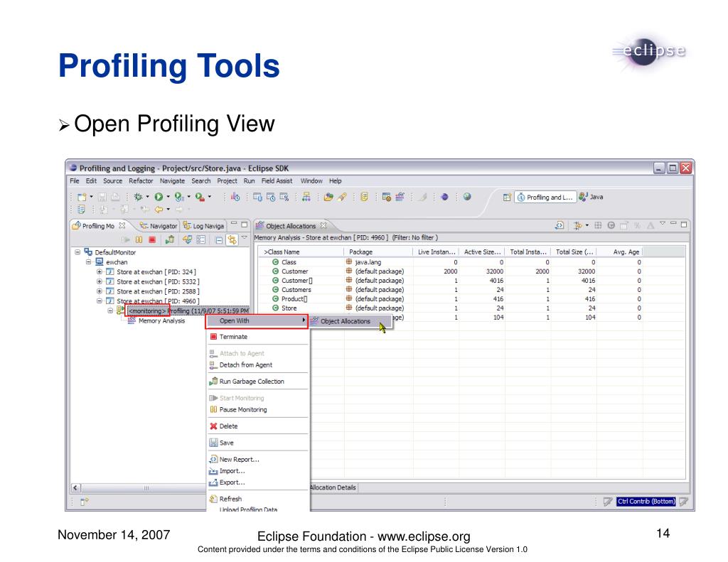The height and width of the screenshot is (562, 728).
Task: Click the External Tools run icon
Action: (x=200, y=197)
